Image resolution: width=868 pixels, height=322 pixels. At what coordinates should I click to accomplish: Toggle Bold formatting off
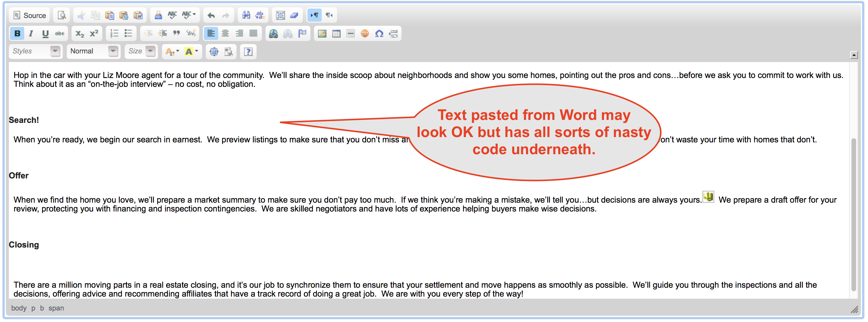(x=17, y=33)
